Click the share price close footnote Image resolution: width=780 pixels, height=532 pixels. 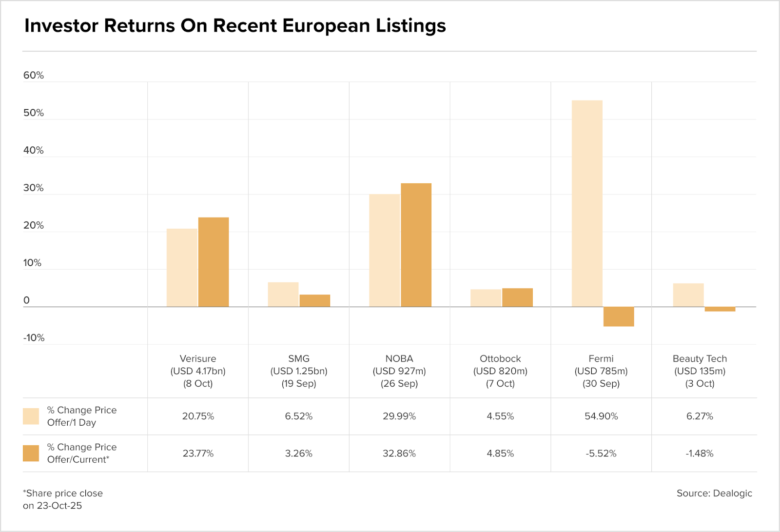point(63,499)
